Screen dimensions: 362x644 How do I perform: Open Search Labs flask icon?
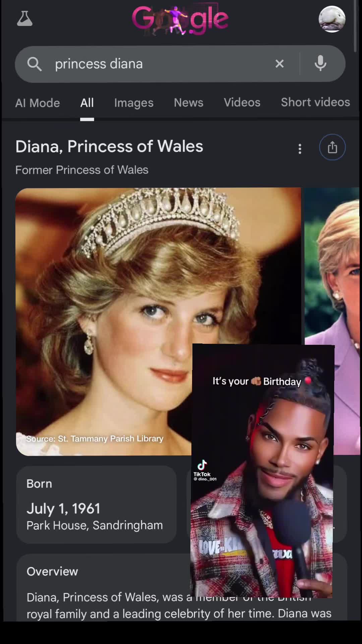24,18
